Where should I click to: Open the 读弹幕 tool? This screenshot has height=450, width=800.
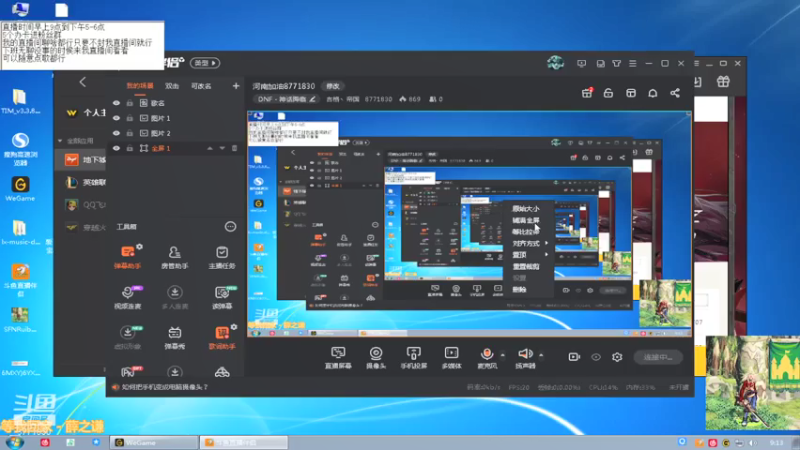point(221,297)
